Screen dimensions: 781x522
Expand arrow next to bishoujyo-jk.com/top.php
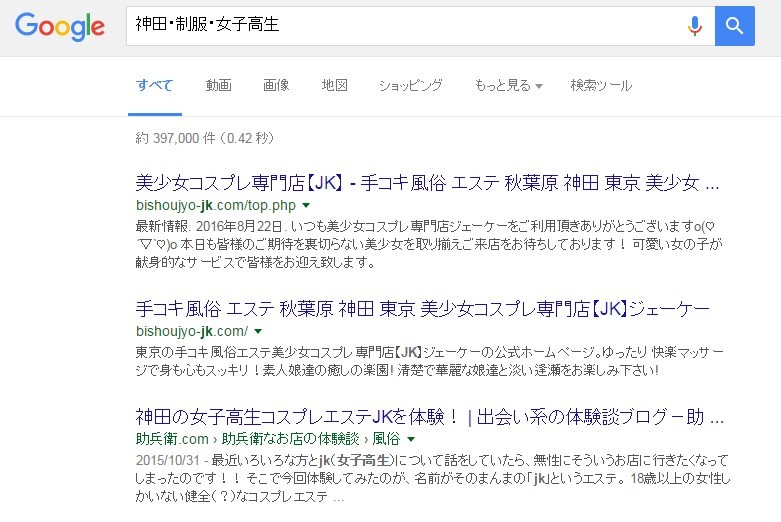306,205
